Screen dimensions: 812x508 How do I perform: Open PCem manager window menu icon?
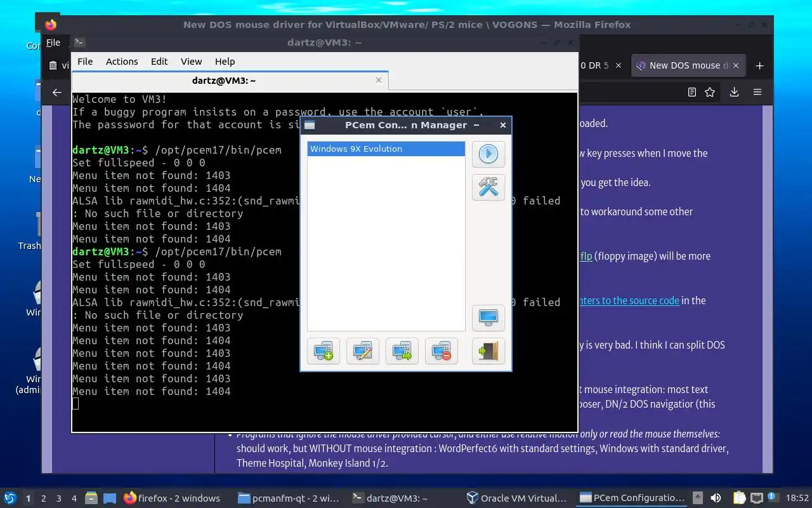[x=310, y=125]
